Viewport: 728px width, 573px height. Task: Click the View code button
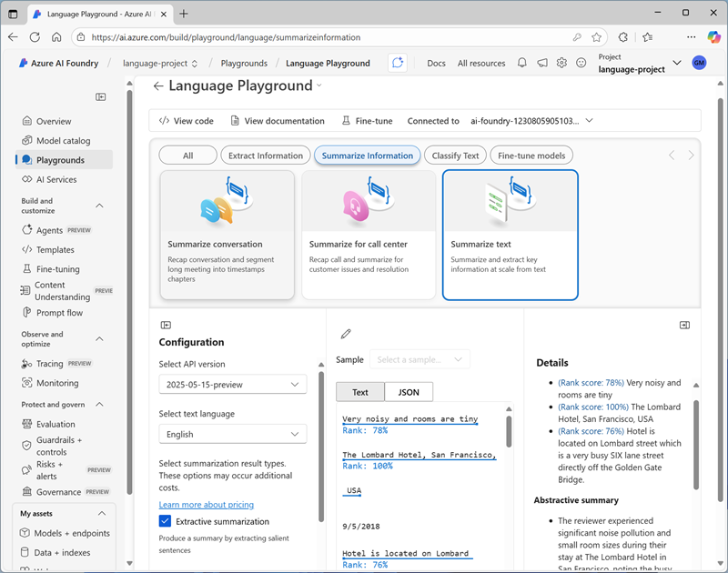tap(187, 121)
